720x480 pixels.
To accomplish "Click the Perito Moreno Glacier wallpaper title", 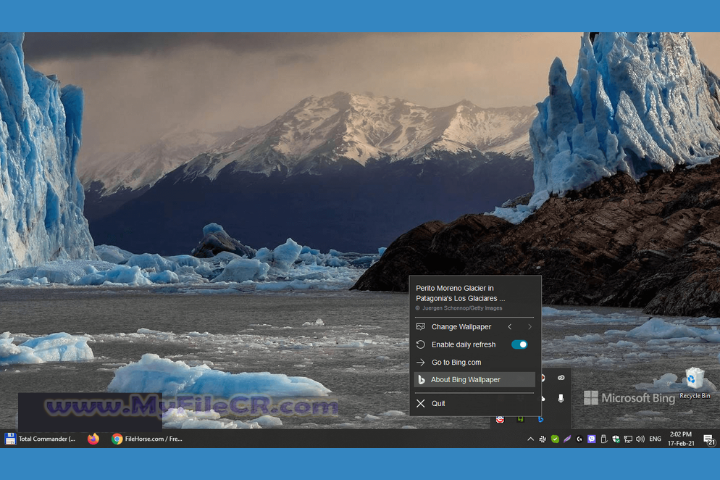I will pos(460,293).
